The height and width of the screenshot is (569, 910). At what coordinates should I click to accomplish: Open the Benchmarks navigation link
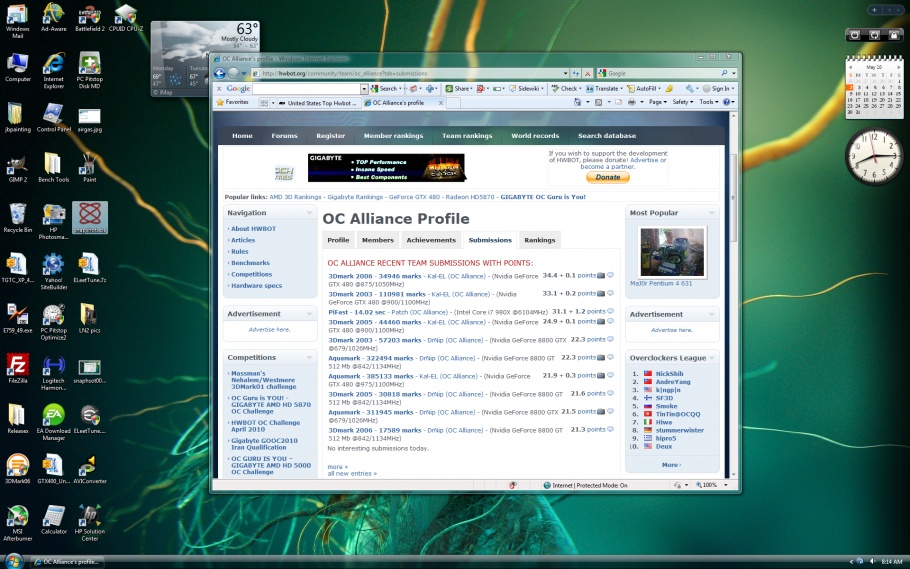tap(250, 263)
